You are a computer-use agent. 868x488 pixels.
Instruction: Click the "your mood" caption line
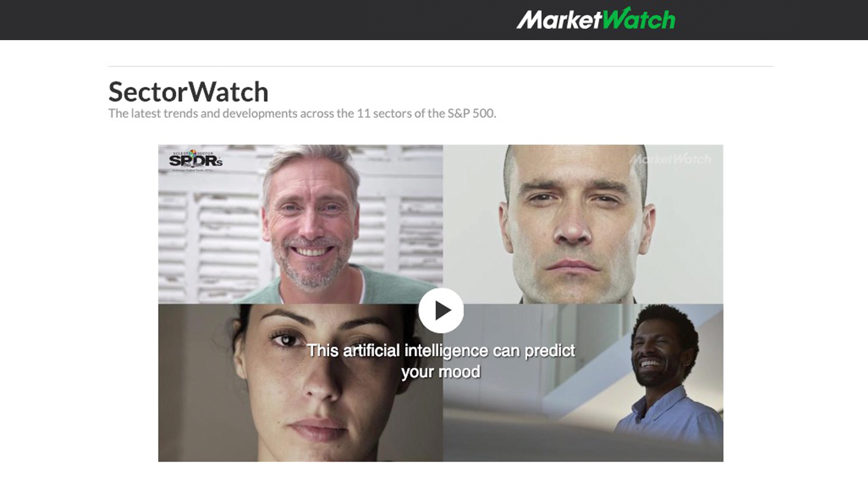click(441, 372)
